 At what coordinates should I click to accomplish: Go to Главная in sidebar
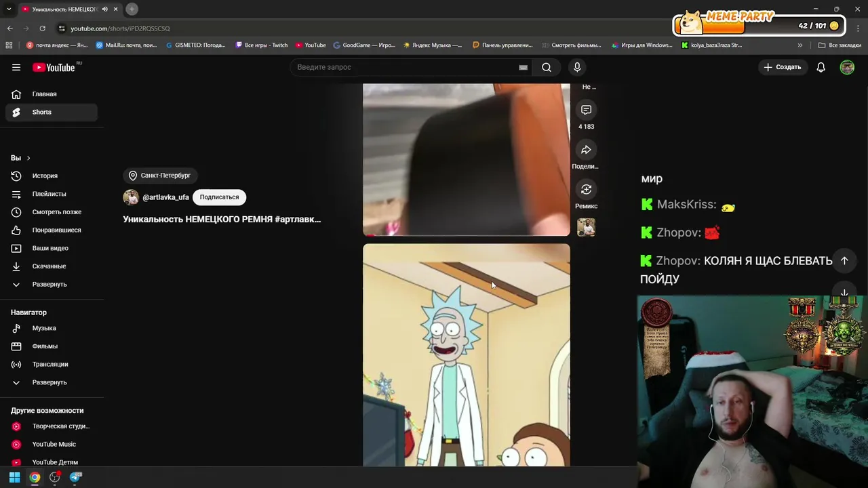[52, 94]
